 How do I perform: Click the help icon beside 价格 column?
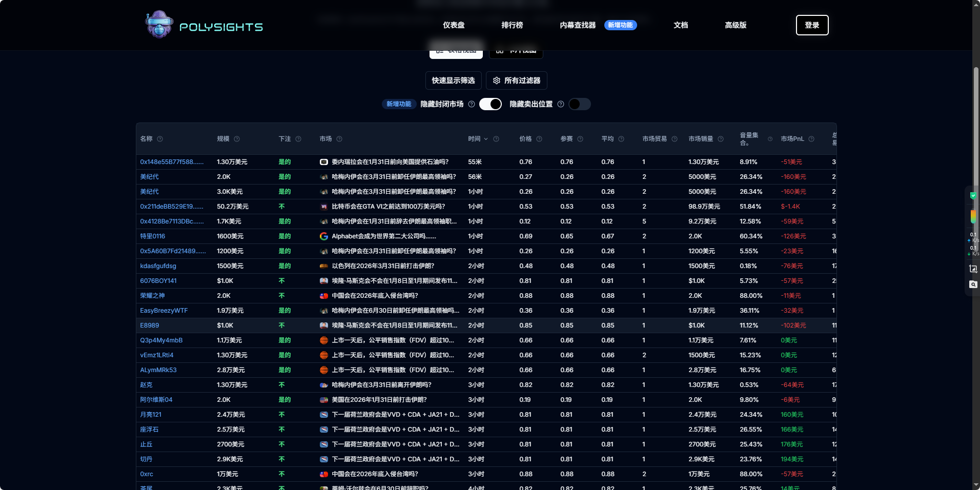point(539,139)
